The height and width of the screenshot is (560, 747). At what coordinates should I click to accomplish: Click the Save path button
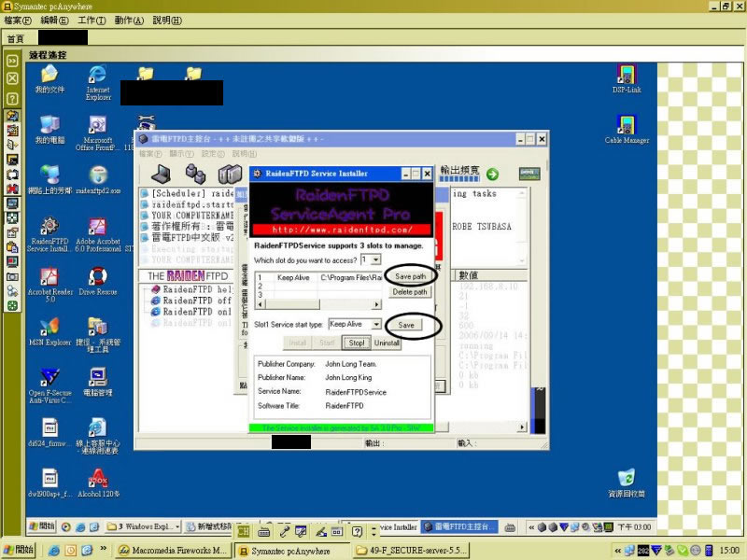(x=410, y=276)
